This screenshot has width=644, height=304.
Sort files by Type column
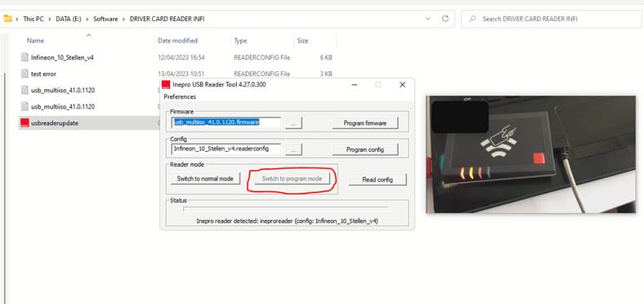240,41
